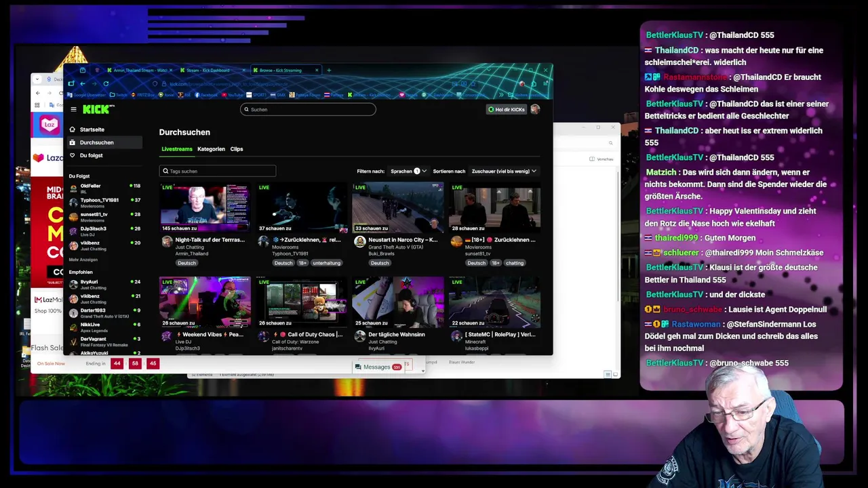Click the Du folgst heart icon in the sidebar
The height and width of the screenshot is (488, 868).
73,155
